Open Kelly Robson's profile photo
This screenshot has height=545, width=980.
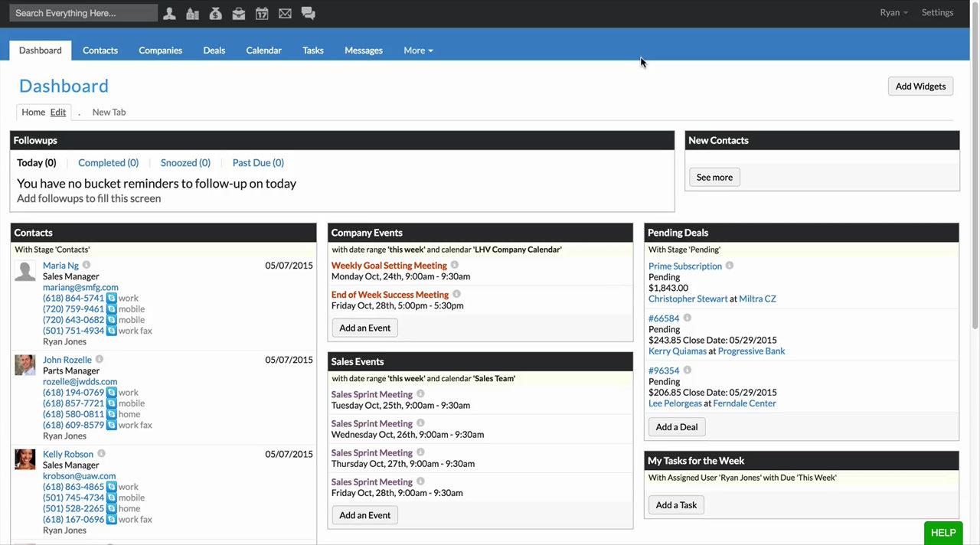point(25,459)
